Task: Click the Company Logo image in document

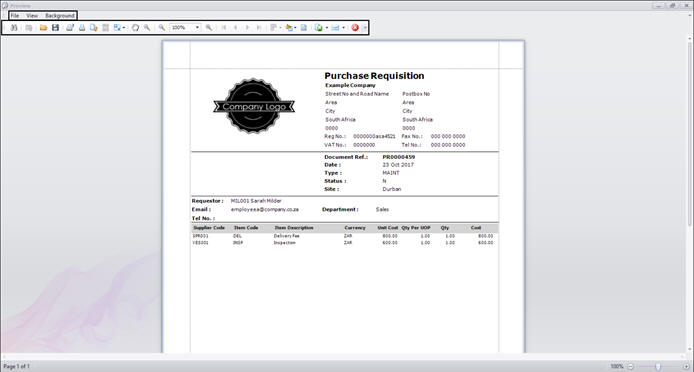Action: point(254,106)
